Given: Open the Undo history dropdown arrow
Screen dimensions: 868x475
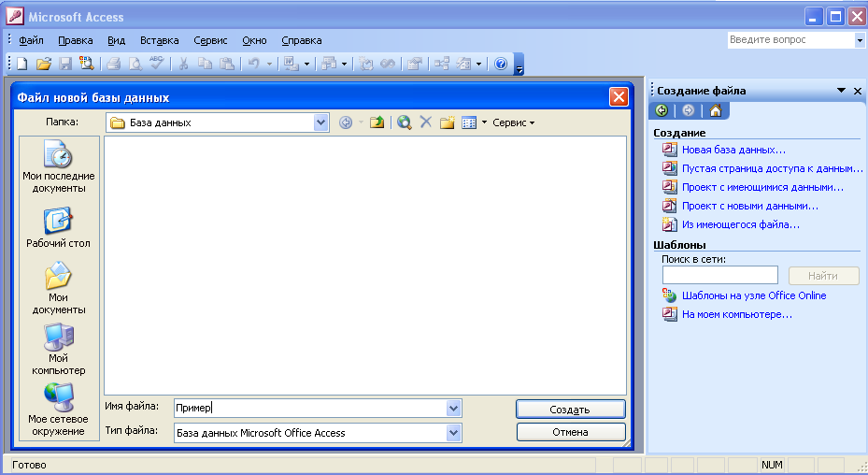Looking at the screenshot, I should (270, 65).
